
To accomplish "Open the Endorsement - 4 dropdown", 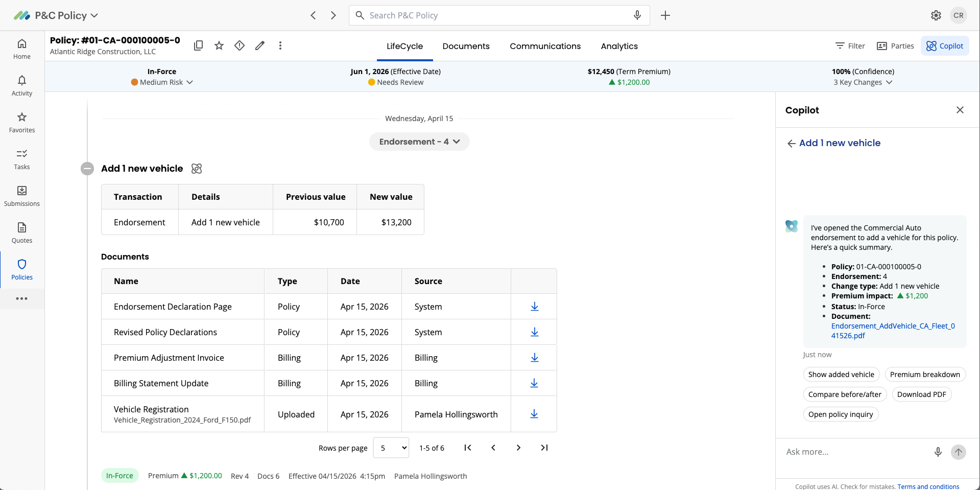I will 419,142.
